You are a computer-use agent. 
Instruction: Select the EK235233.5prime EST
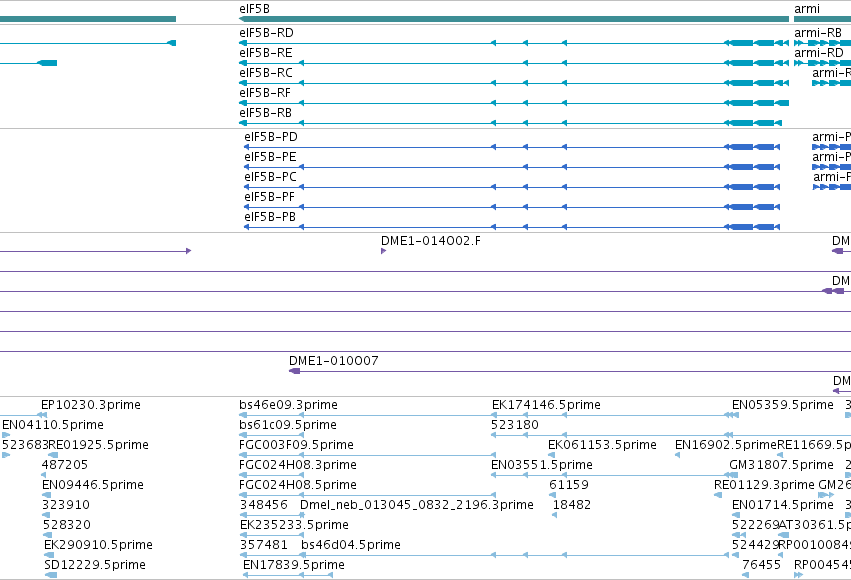[x=294, y=525]
